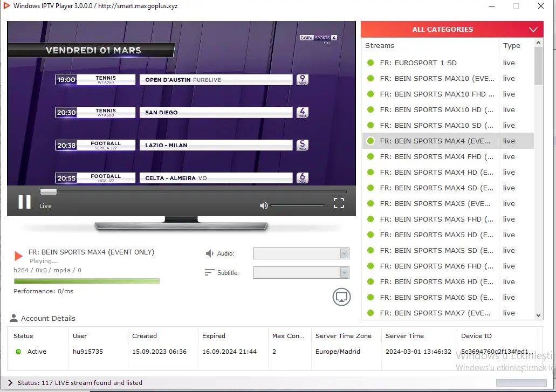Click username hu915735 cell
This screenshot has height=392, width=556.
coord(87,352)
